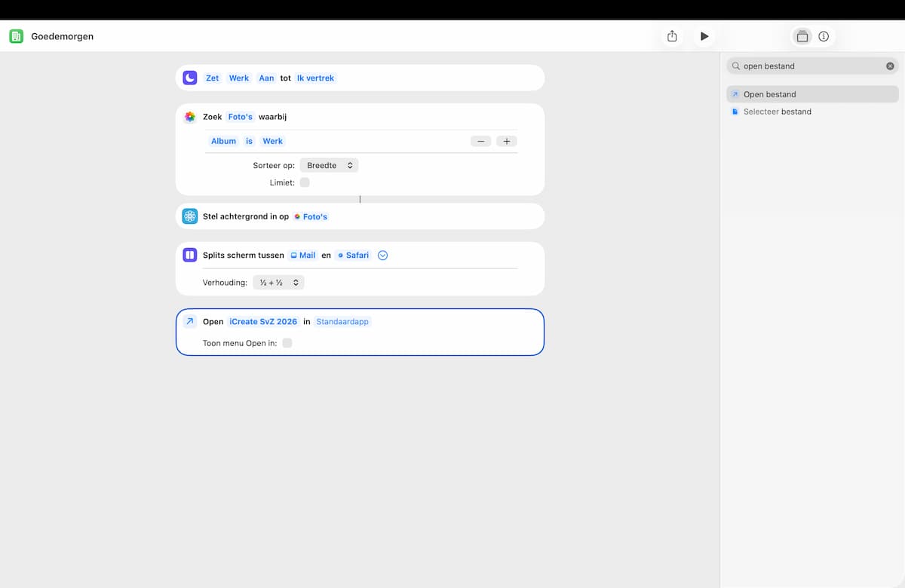This screenshot has height=588, width=905.
Task: Open the Sorteer op Breedte dropdown
Action: pyautogui.click(x=329, y=165)
